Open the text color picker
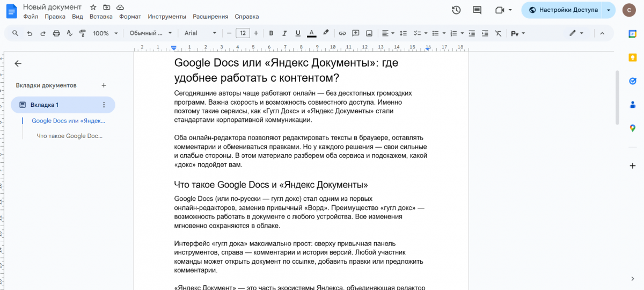 coord(311,33)
